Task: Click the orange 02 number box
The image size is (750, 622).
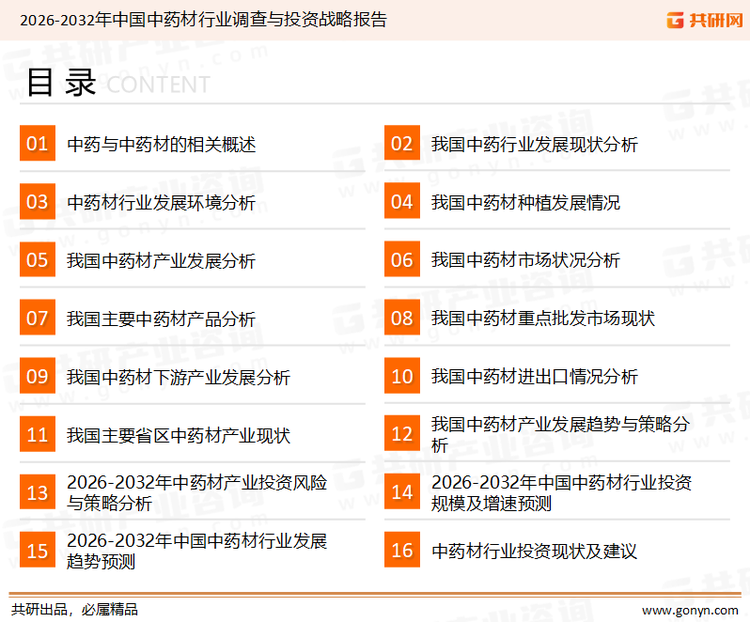Action: [x=402, y=143]
